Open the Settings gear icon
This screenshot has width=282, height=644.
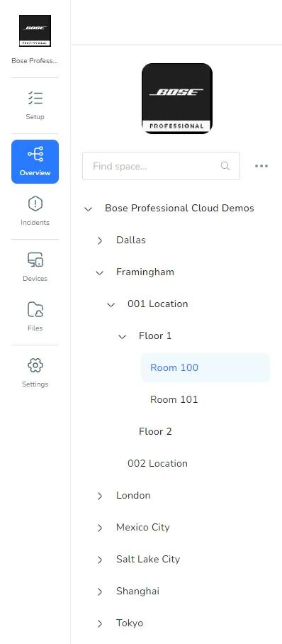(x=35, y=365)
